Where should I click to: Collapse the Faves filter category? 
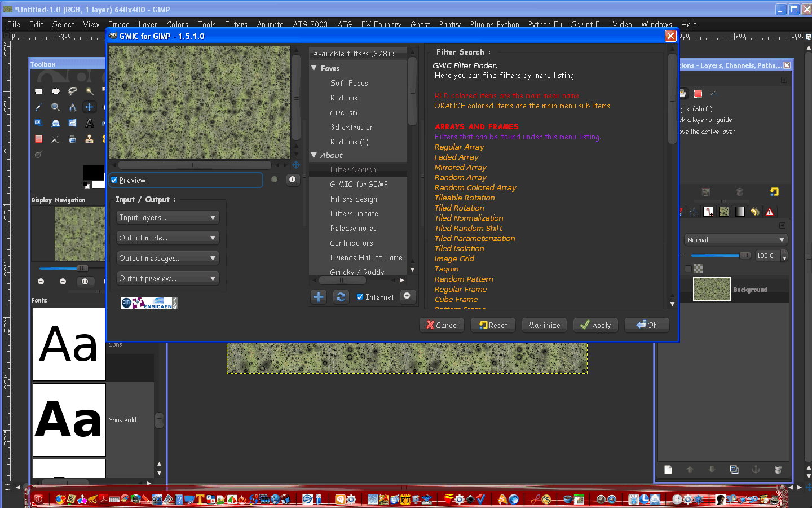click(x=314, y=68)
